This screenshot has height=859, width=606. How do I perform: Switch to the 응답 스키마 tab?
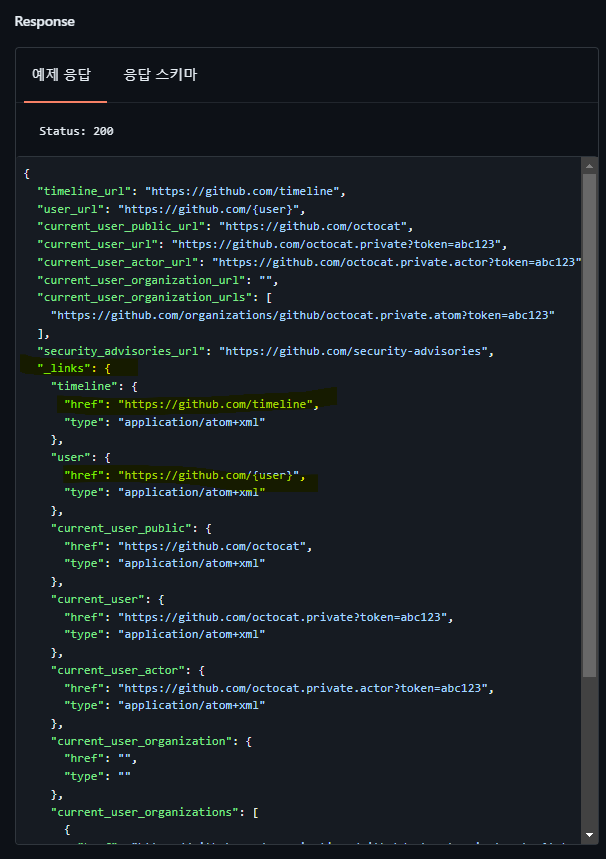[x=160, y=75]
